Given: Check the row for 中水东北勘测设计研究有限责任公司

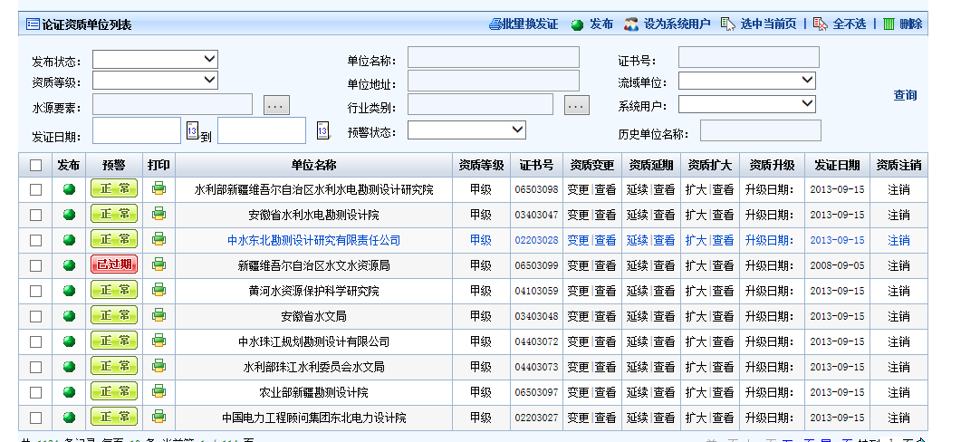Looking at the screenshot, I should 35,240.
